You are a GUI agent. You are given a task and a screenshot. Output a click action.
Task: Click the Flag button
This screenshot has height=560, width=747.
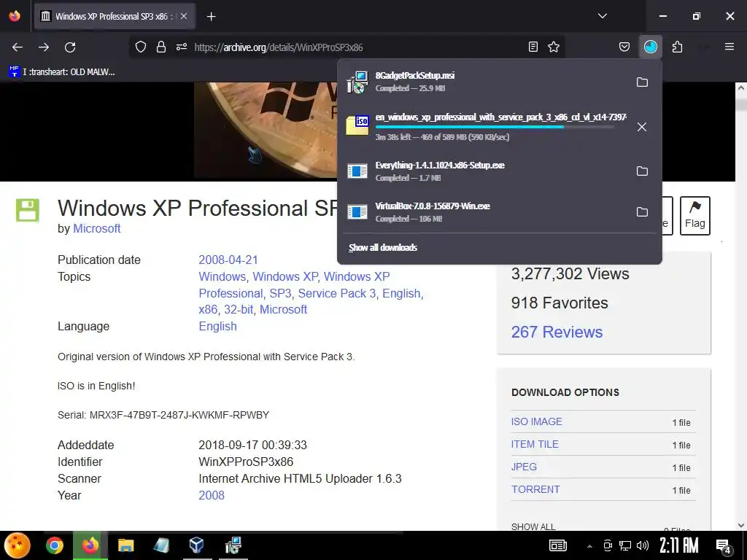coord(694,216)
